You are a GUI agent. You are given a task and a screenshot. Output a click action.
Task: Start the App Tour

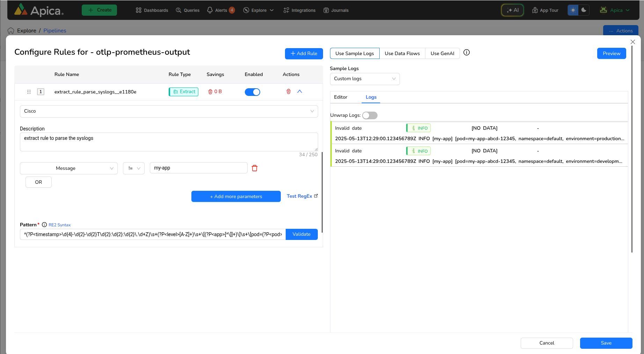tap(545, 10)
